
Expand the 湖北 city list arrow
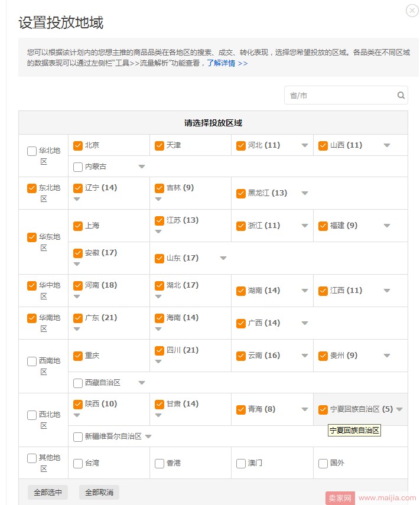coord(158,297)
